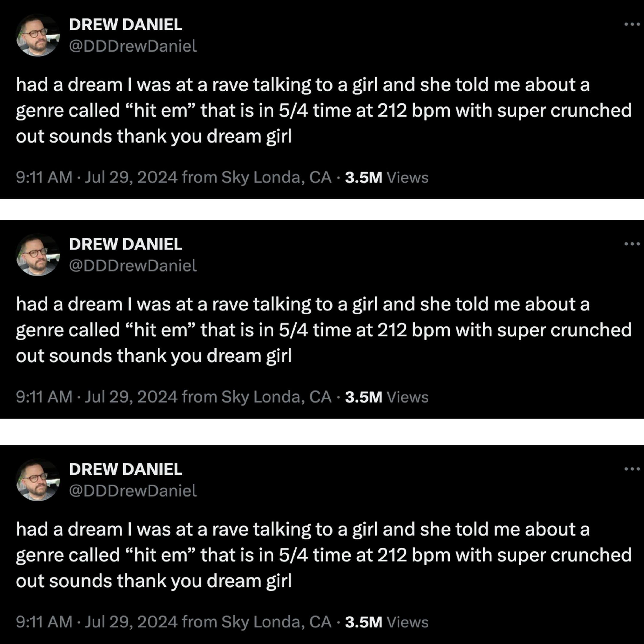
Task: Click Drew Daniel's avatar on the second tweet
Action: [x=38, y=255]
